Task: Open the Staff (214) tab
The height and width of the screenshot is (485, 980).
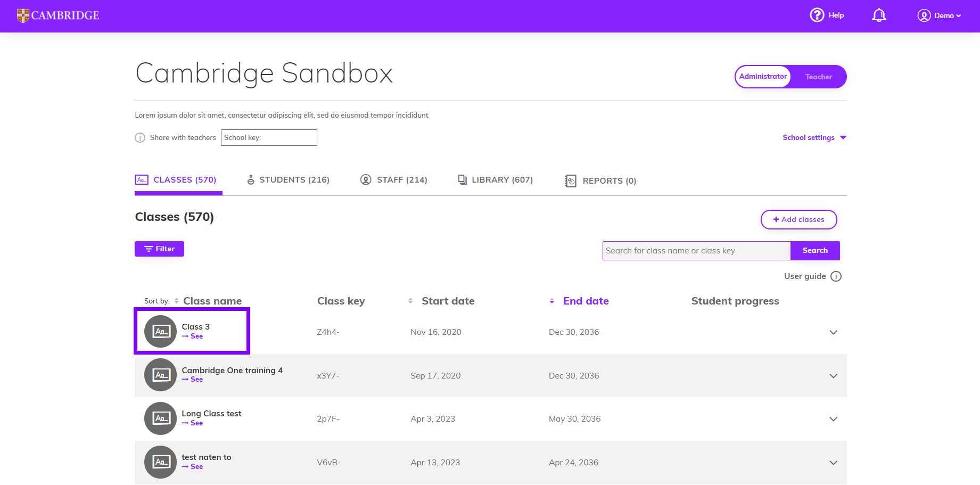Action: [394, 180]
